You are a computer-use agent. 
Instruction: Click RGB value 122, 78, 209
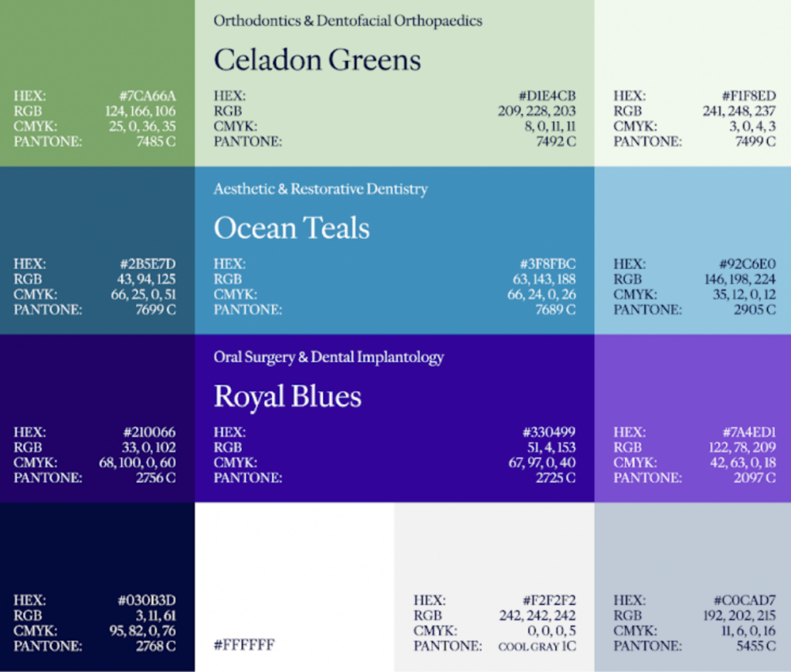[742, 447]
